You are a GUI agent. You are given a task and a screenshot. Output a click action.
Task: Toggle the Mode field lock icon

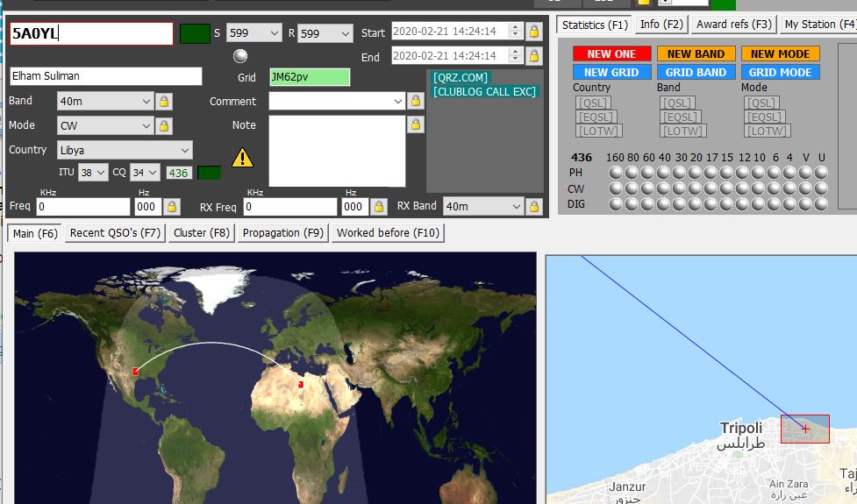tap(163, 126)
